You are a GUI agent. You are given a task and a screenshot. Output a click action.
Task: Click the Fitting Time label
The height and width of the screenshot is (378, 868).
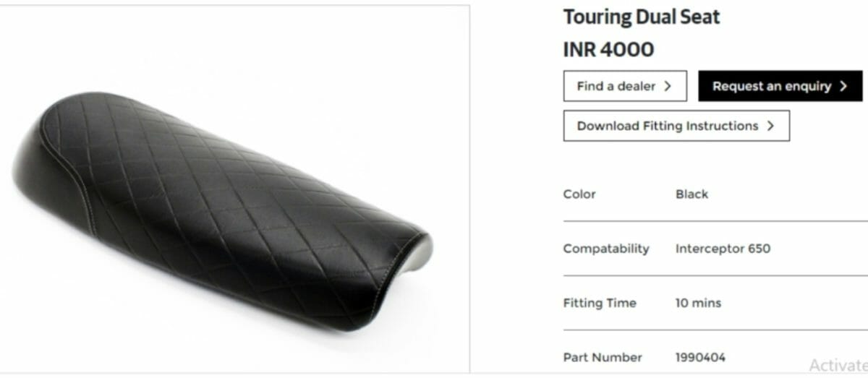[x=599, y=303]
